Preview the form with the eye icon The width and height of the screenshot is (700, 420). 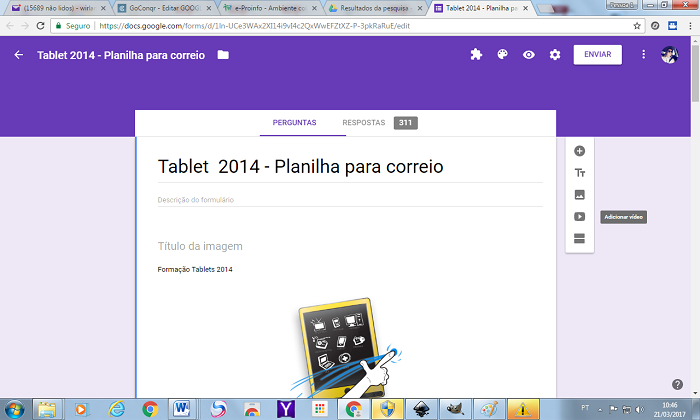click(x=529, y=55)
